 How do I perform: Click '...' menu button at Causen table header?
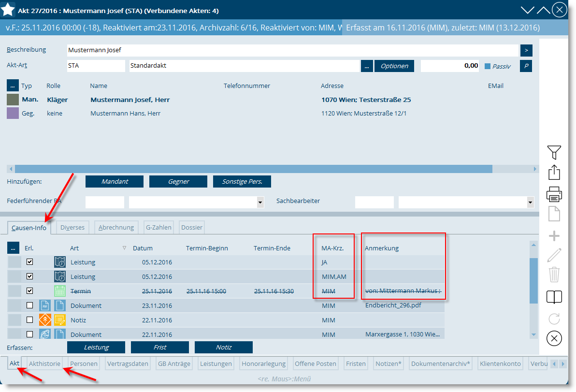click(13, 248)
